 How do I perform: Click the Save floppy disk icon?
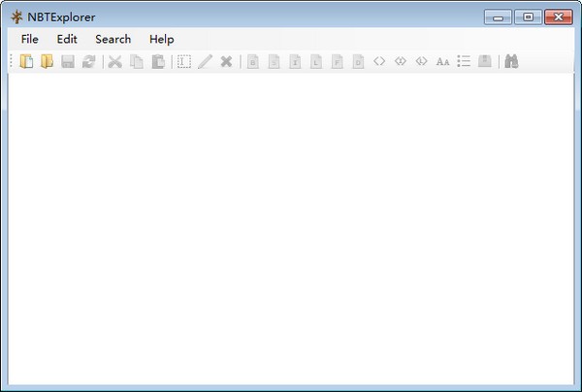(x=68, y=61)
